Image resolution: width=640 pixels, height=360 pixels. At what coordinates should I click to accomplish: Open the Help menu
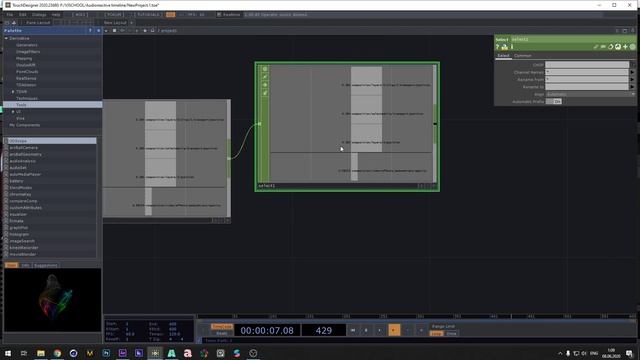tap(56, 15)
